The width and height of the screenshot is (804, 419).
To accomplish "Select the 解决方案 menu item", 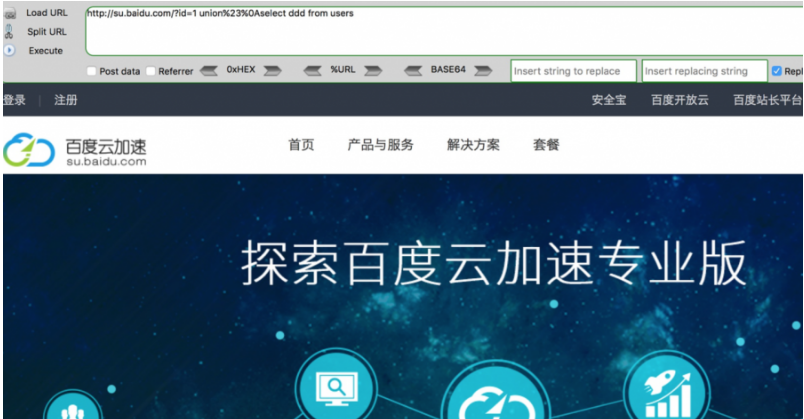I will tap(473, 145).
